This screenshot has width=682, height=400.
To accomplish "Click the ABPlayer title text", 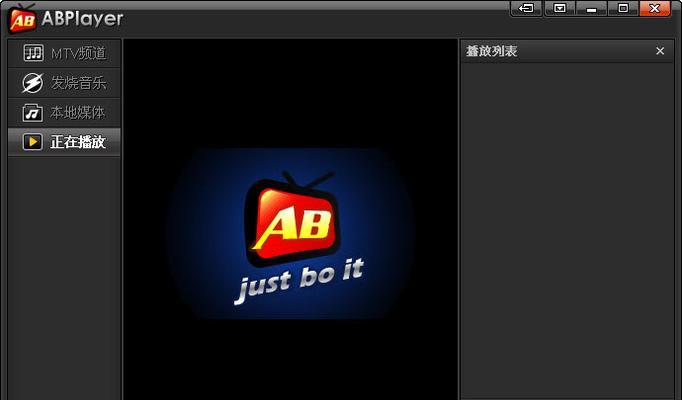I will [x=82, y=19].
